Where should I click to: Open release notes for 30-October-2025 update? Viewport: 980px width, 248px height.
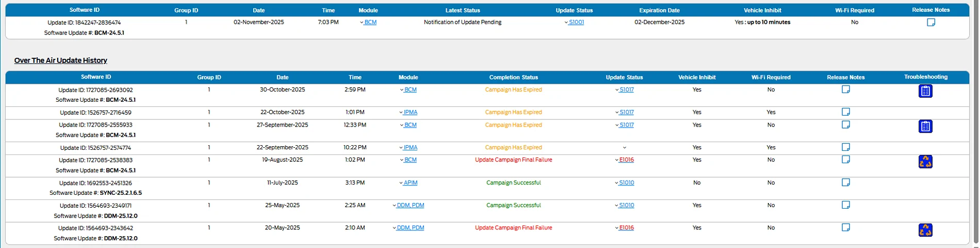[845, 89]
